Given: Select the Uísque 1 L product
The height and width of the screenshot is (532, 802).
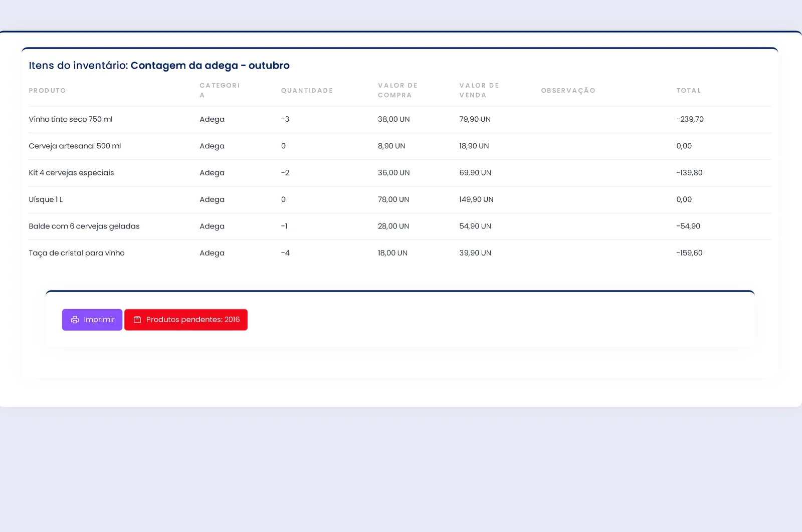Looking at the screenshot, I should click(x=46, y=199).
